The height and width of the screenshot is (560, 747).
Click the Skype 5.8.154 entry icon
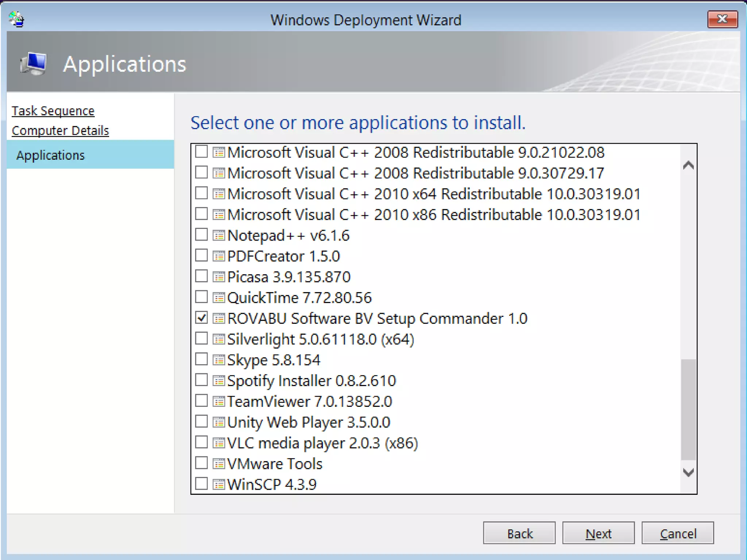coord(218,360)
